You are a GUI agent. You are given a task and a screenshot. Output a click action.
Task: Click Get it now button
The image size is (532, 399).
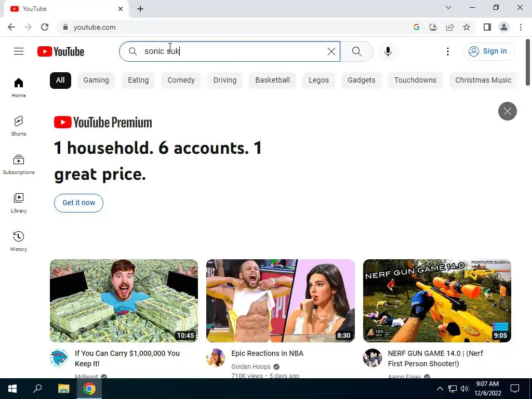pos(79,203)
